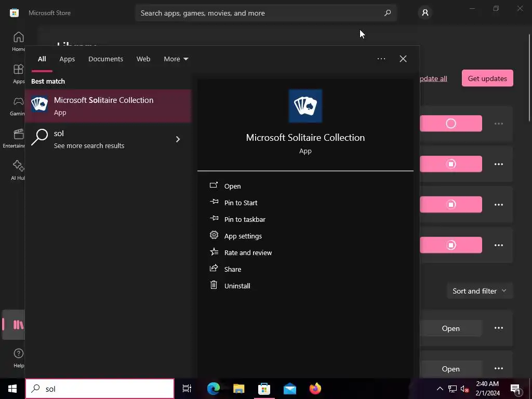Click lower Open button in library list
The height and width of the screenshot is (399, 532).
[x=450, y=369]
